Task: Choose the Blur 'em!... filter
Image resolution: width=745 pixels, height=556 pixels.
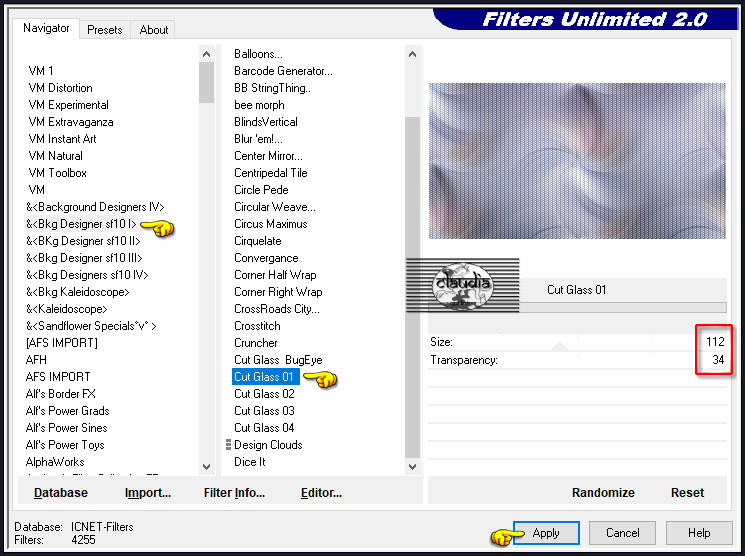Action: (x=258, y=139)
